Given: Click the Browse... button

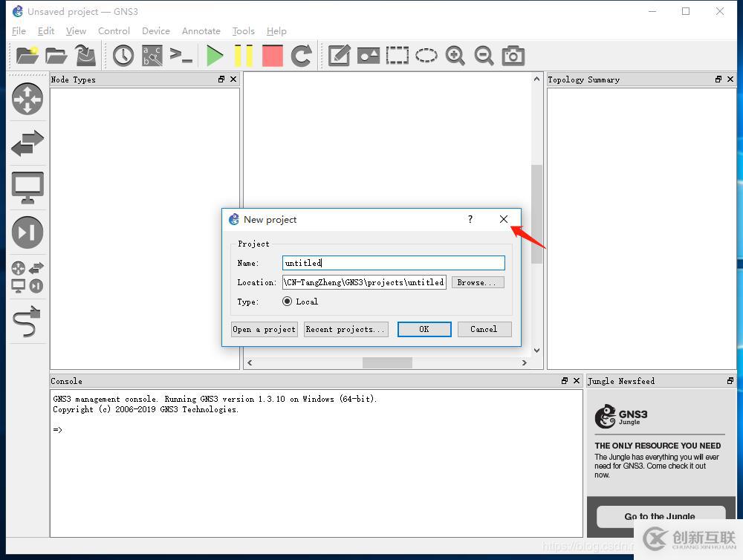Looking at the screenshot, I should pos(478,282).
